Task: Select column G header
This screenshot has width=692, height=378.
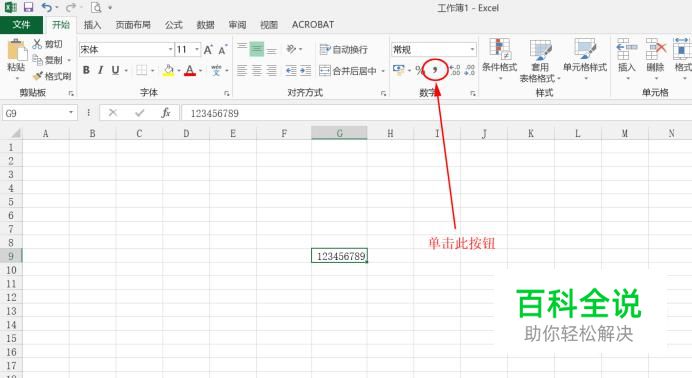Action: tap(339, 133)
